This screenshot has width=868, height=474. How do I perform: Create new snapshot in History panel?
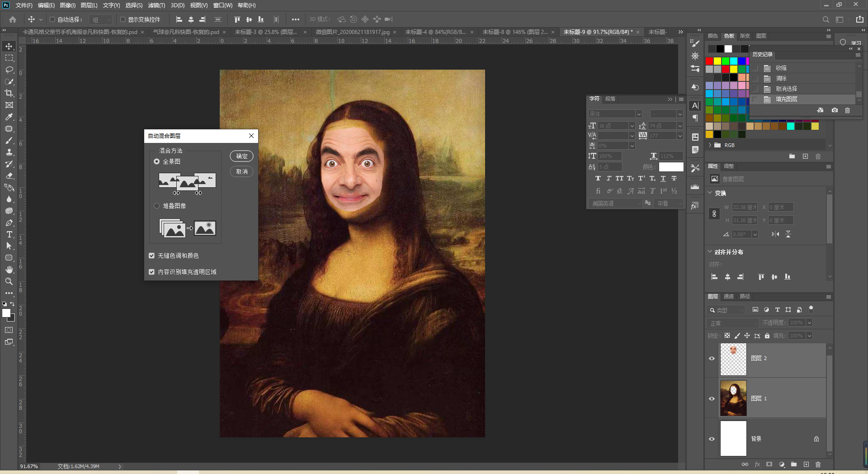point(835,110)
